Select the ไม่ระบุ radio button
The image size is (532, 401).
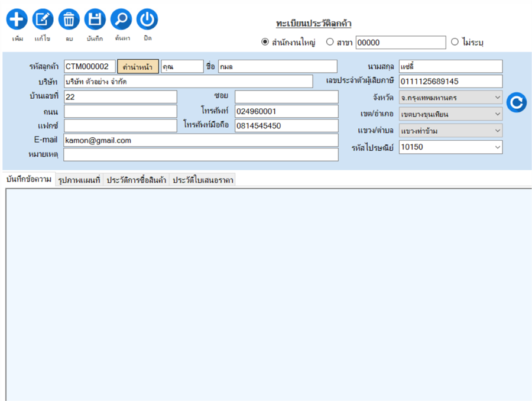455,42
